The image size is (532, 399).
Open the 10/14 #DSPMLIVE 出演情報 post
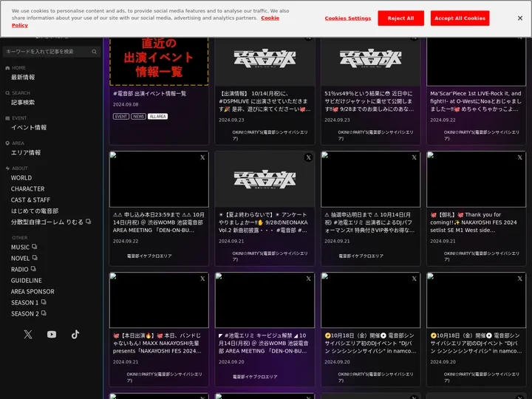(265, 101)
